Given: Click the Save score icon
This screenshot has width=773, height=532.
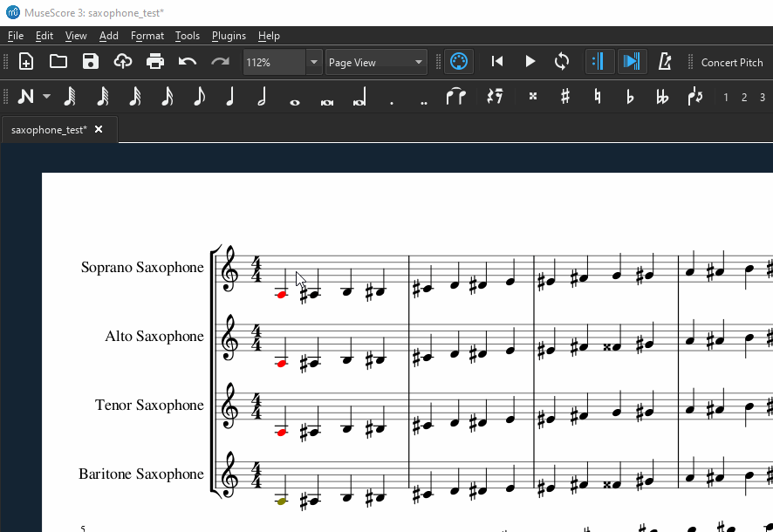Looking at the screenshot, I should pos(91,62).
